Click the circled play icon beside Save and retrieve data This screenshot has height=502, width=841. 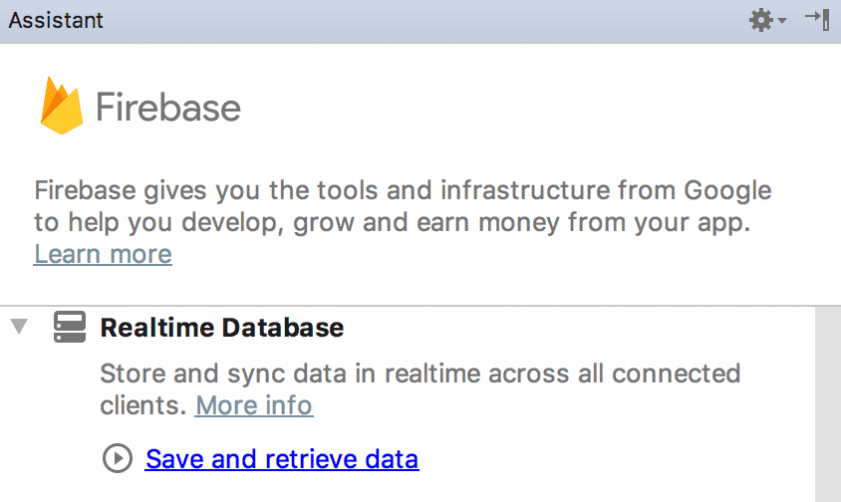117,459
